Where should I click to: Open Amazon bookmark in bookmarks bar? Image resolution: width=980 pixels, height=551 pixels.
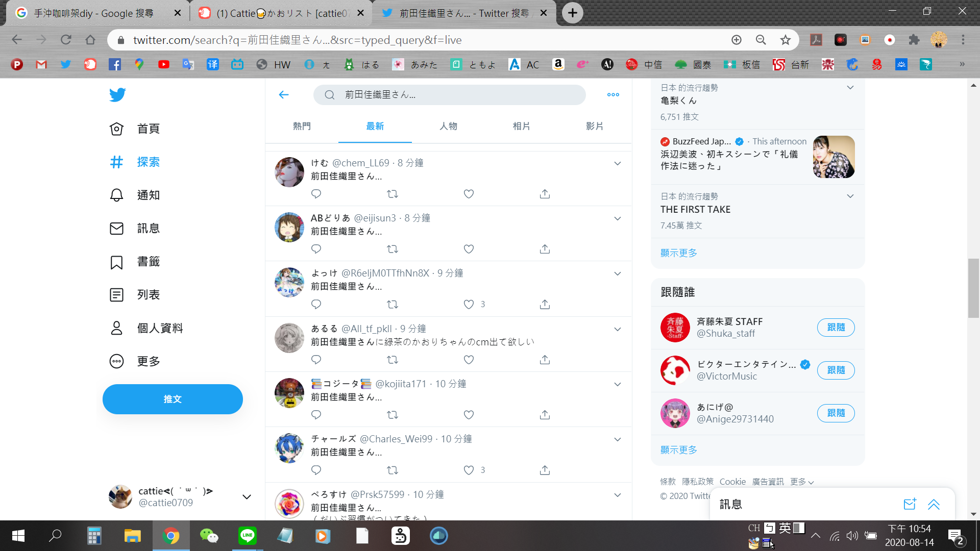pyautogui.click(x=558, y=64)
